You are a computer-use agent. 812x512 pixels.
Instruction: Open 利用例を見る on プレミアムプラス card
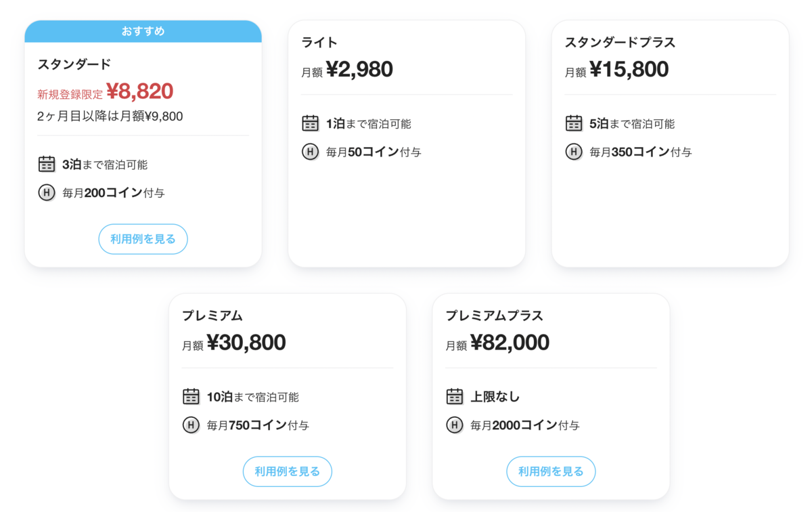click(x=551, y=471)
